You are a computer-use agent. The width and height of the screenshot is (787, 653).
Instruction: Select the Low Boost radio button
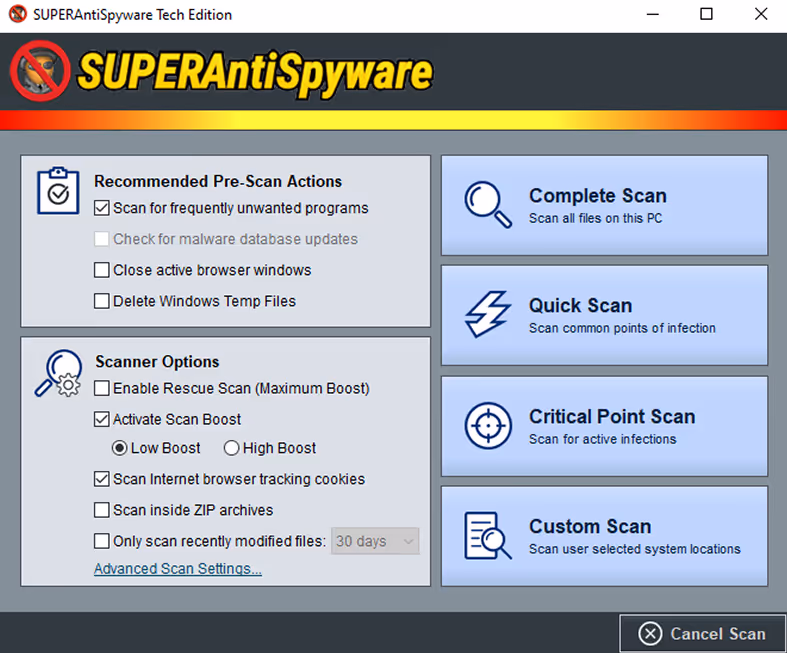119,448
